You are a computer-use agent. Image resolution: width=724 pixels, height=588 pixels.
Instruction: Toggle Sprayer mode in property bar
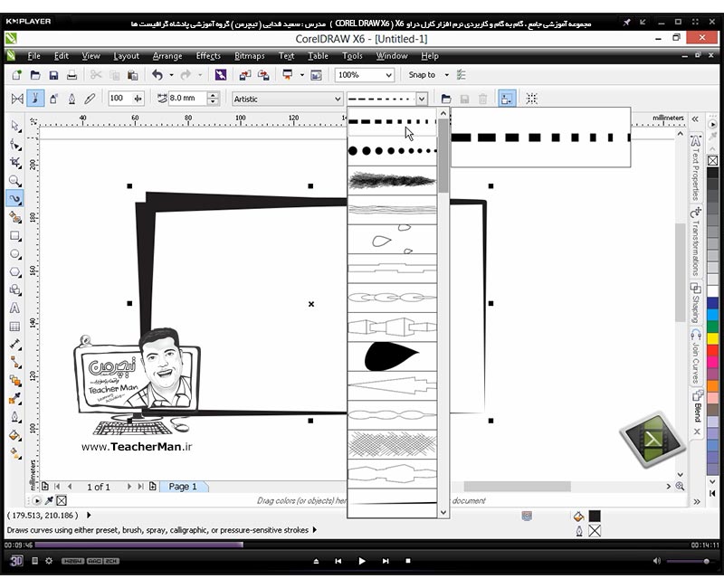pos(53,99)
